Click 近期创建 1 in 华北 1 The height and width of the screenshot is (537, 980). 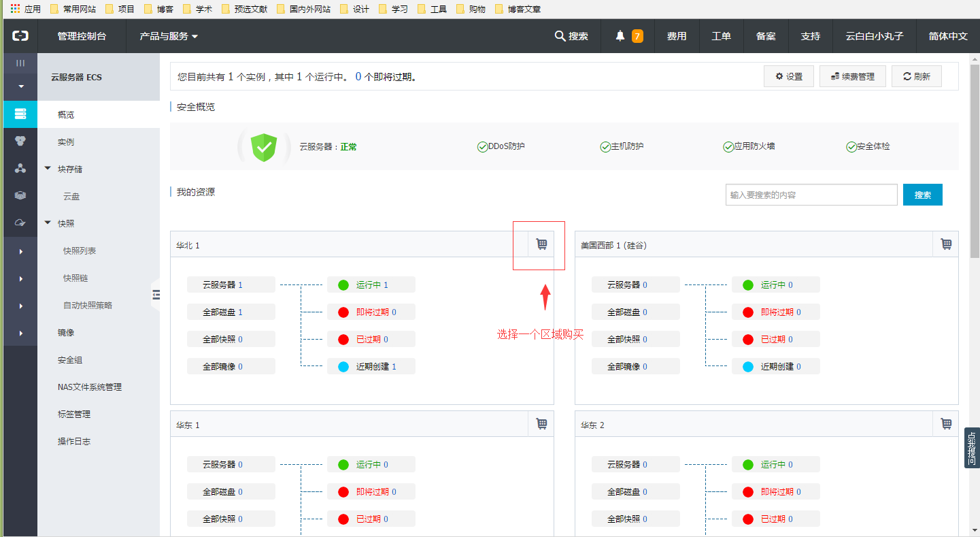371,366
